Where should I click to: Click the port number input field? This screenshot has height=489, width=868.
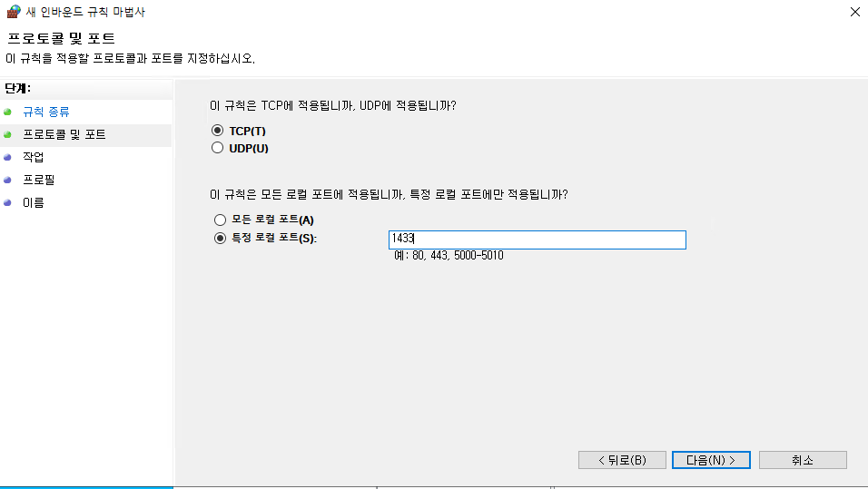coord(537,240)
